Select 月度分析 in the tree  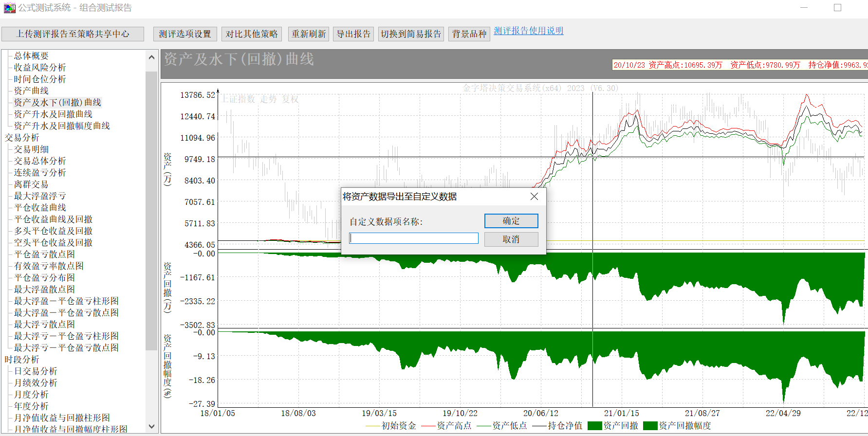[x=31, y=395]
